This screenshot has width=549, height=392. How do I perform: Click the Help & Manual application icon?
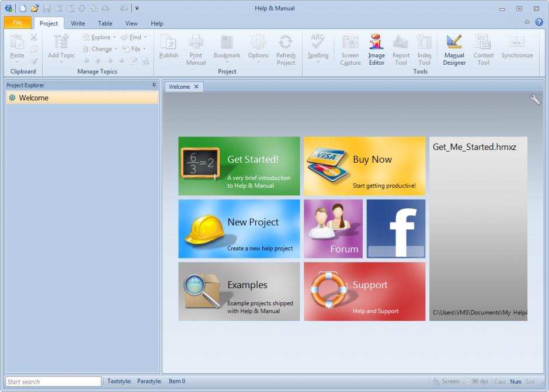(8, 8)
